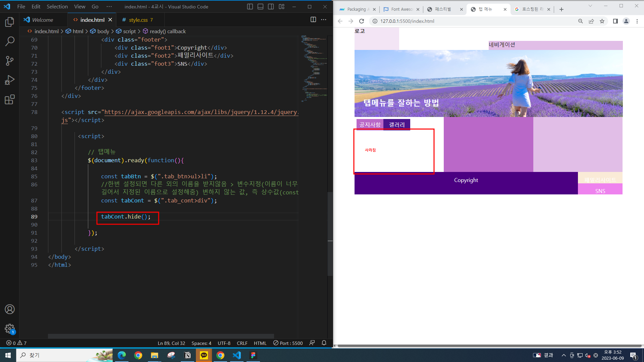
Task: Open the Run and Debug view
Action: point(9,80)
